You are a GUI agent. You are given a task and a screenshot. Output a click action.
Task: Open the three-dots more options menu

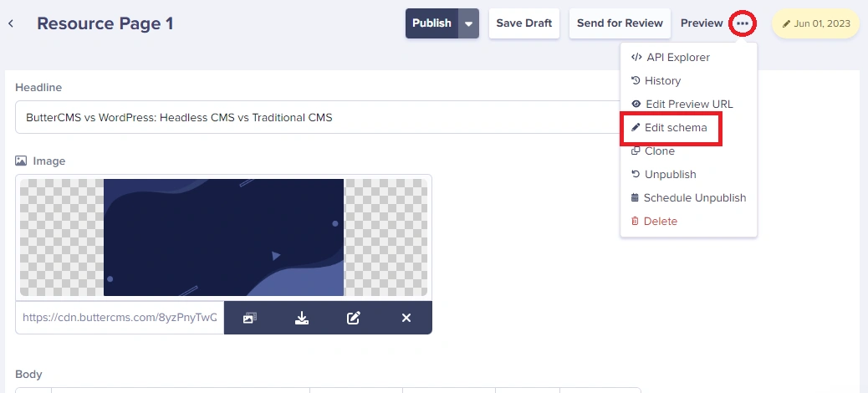click(x=743, y=23)
